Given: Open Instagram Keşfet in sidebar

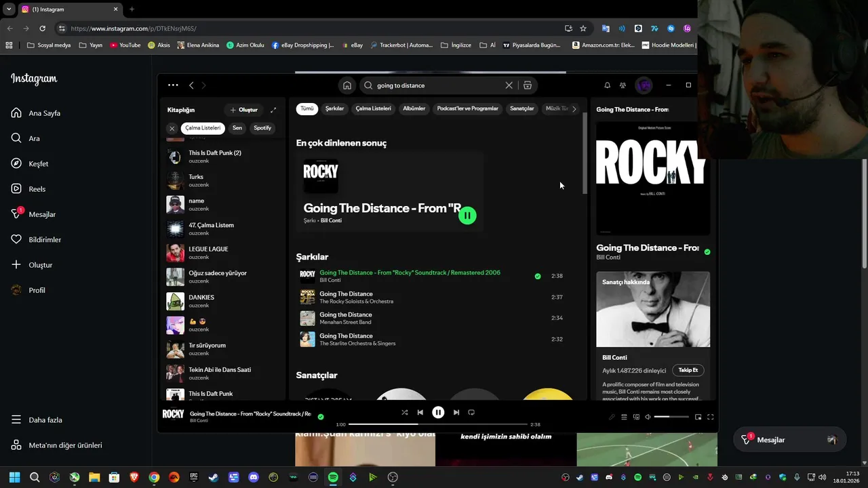Looking at the screenshot, I should 30,163.
